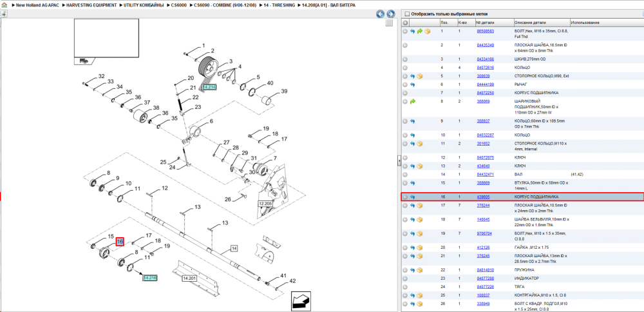This screenshot has width=644, height=312.
Task: Click the blue arrow icon in row 1
Action: coord(413,31)
